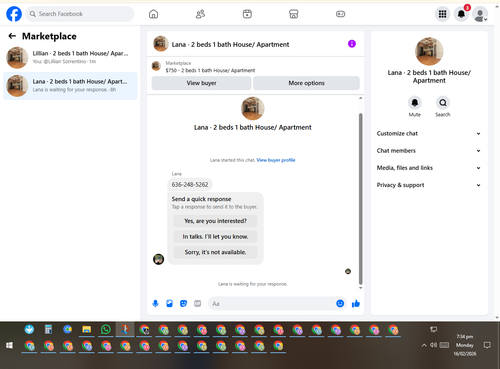The image size is (500, 369).
Task: Open conversation info purple icon
Action: click(352, 44)
